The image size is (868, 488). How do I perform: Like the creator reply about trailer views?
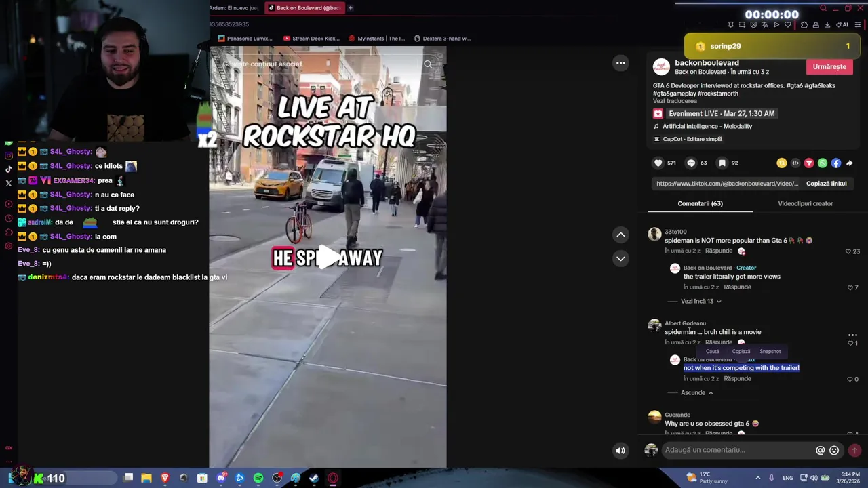[850, 288]
